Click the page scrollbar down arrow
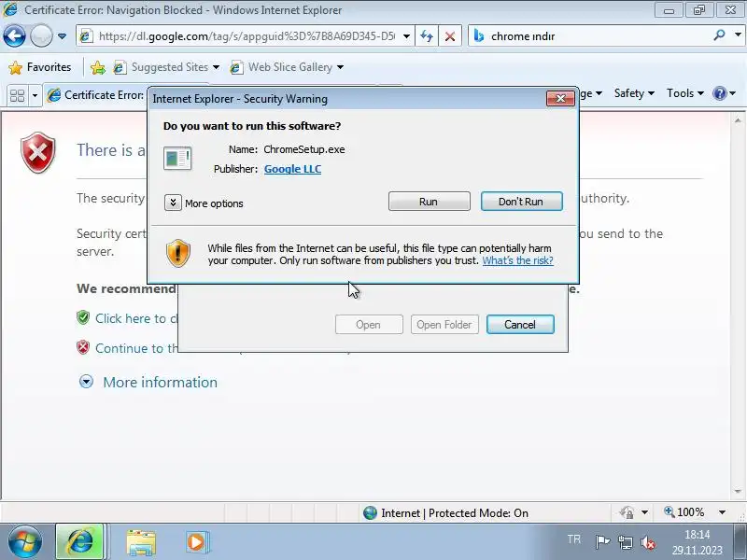Image resolution: width=747 pixels, height=560 pixels. tap(738, 492)
